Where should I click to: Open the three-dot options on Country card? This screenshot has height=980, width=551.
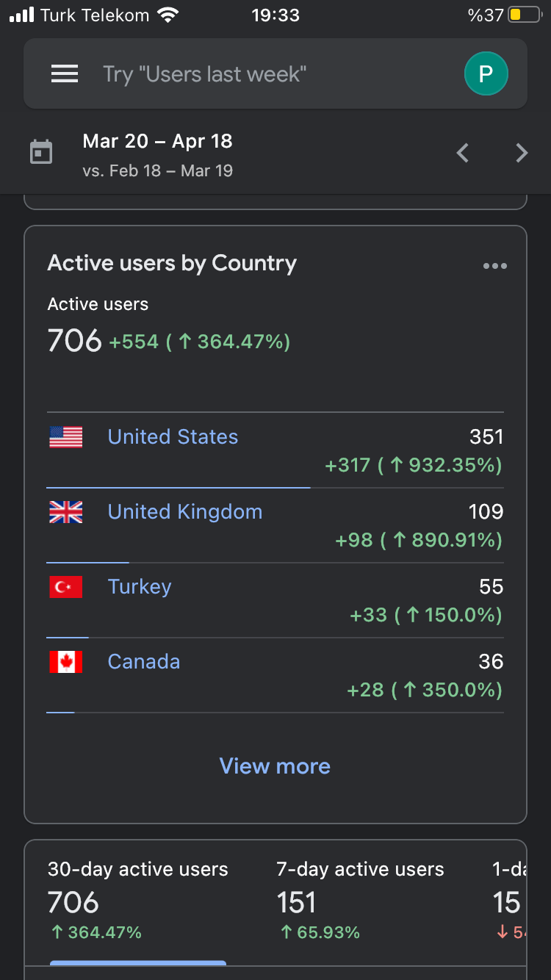point(494,266)
